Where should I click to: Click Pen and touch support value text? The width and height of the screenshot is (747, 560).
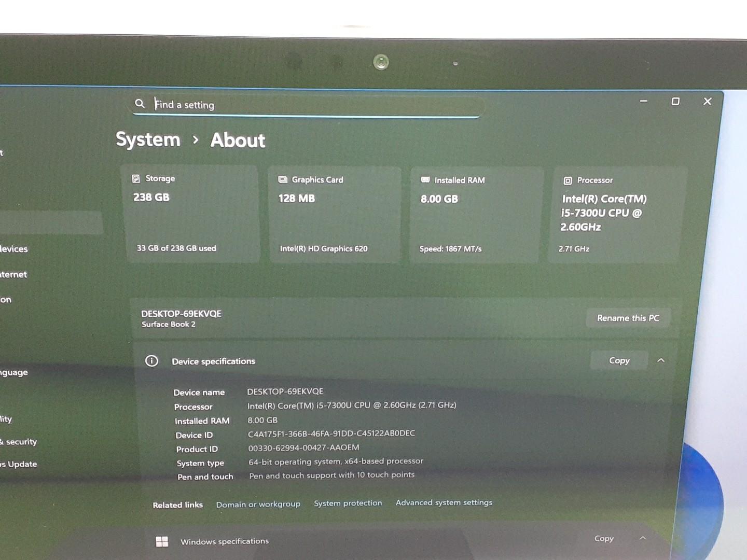coord(331,475)
